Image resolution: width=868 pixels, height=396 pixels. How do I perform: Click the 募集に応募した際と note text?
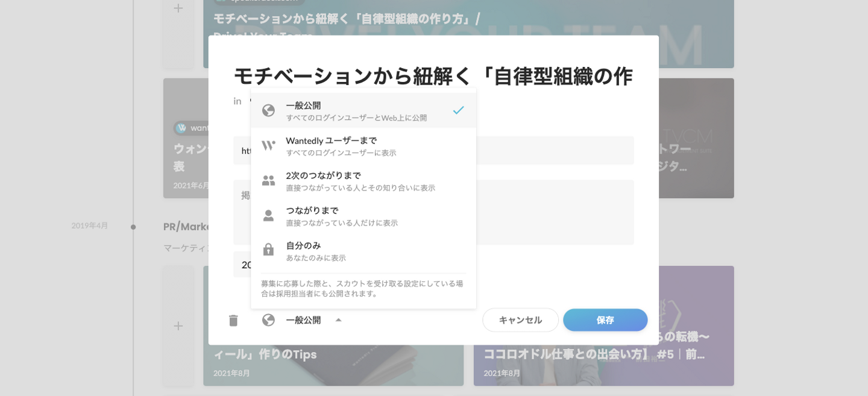pyautogui.click(x=362, y=288)
